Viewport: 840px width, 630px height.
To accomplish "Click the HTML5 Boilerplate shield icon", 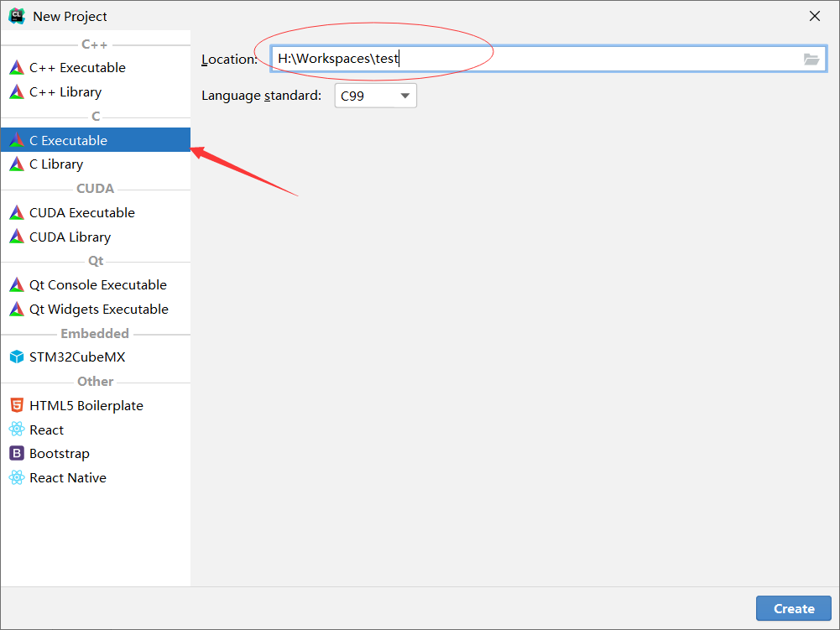I will 17,406.
